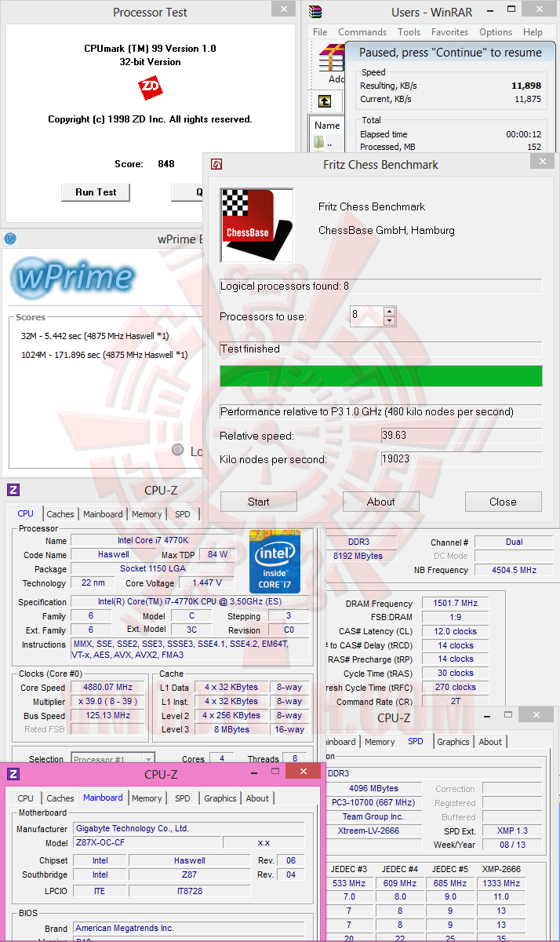560x942 pixels.
Task: Open Graphics tab in CPU-Z SPD window
Action: point(453,742)
